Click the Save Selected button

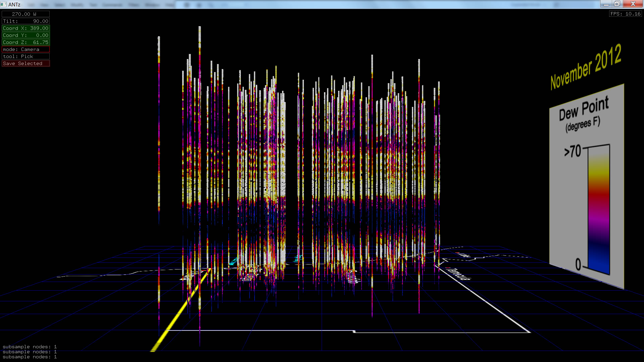coord(25,63)
